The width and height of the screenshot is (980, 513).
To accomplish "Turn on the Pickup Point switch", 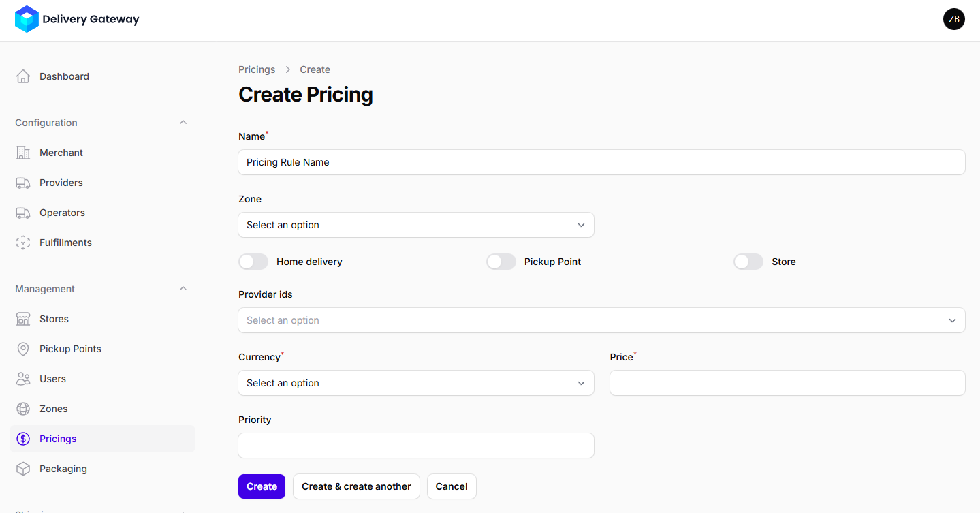I will pyautogui.click(x=501, y=262).
